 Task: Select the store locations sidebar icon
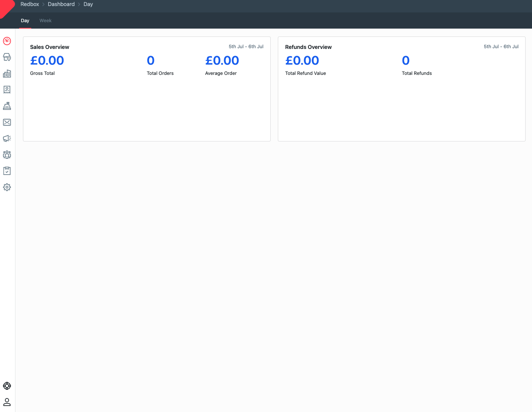coord(7,57)
